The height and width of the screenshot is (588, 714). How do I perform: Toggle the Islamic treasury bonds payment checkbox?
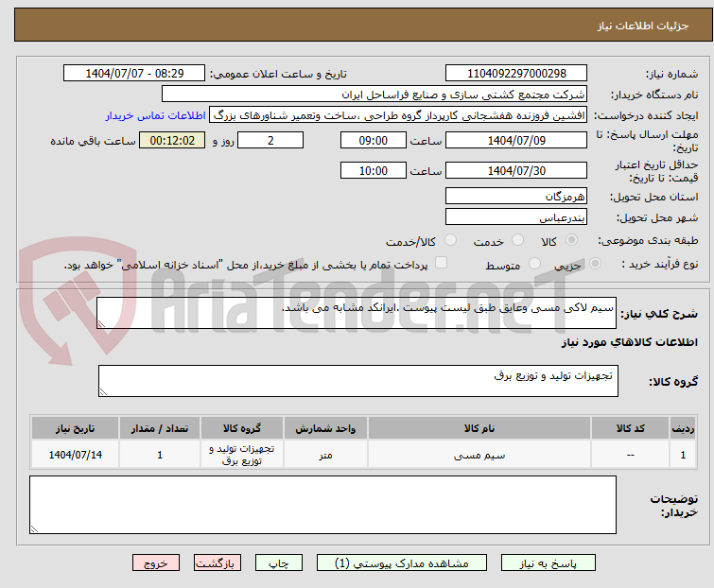(441, 265)
